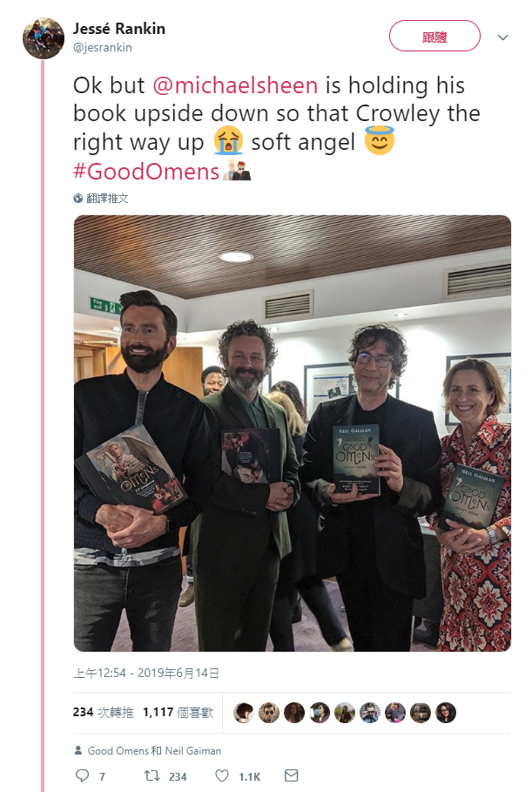Open the attached photo of four people

293,433
